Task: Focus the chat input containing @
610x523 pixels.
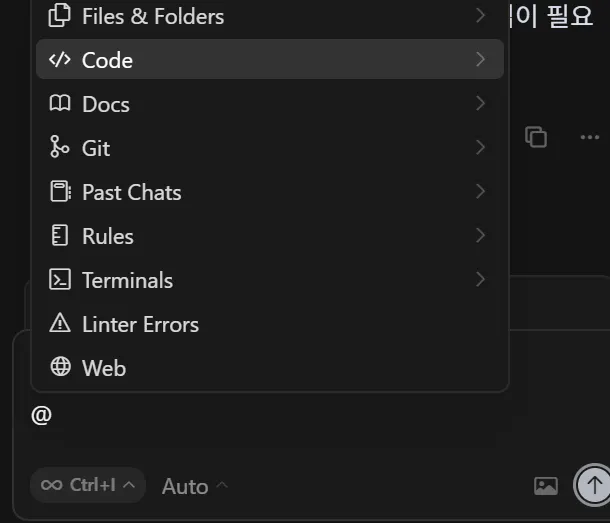Action: click(x=272, y=420)
